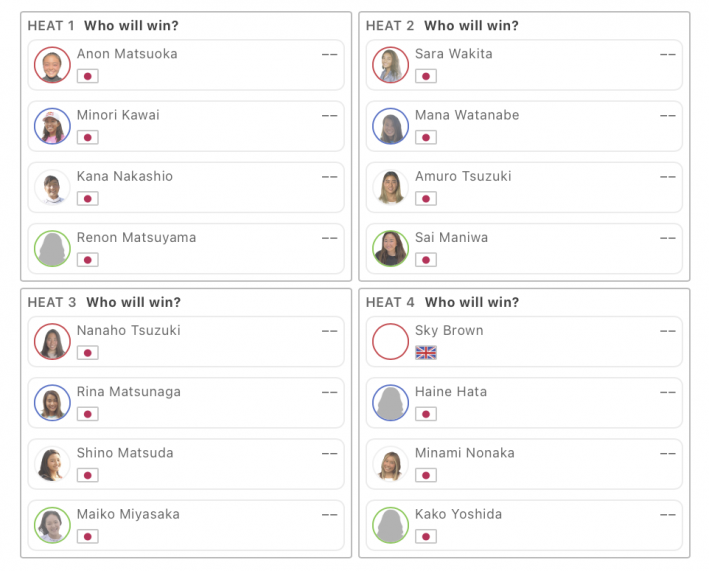Click Sky Brown's empty red-ringed avatar

390,341
